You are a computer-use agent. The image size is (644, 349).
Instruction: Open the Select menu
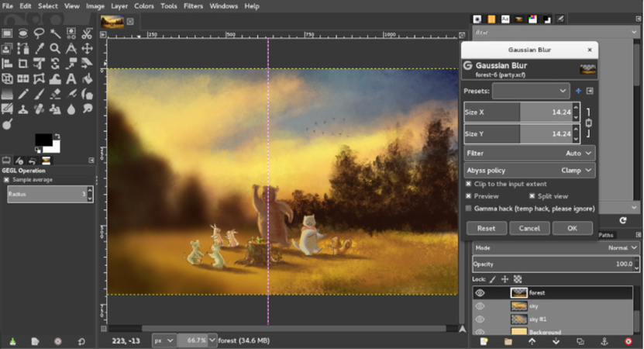coord(48,6)
